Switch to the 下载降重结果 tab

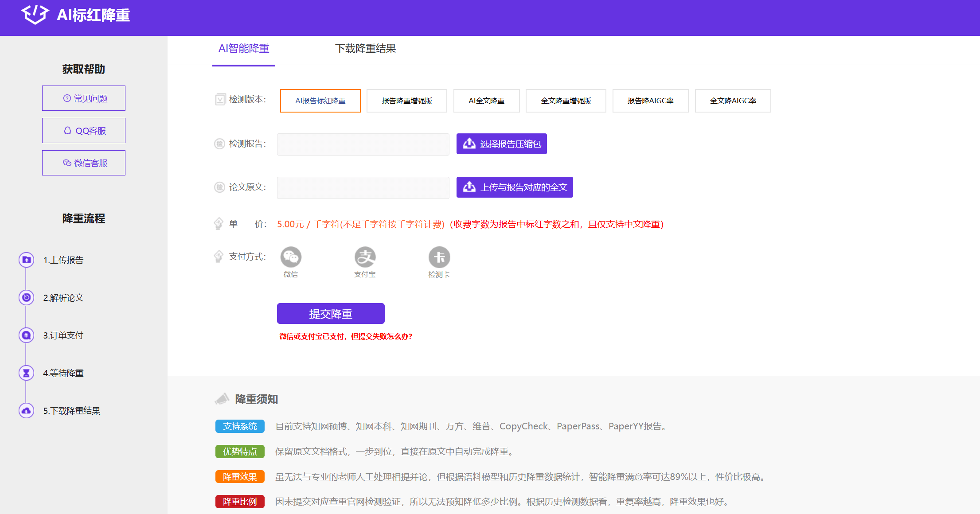click(x=367, y=49)
